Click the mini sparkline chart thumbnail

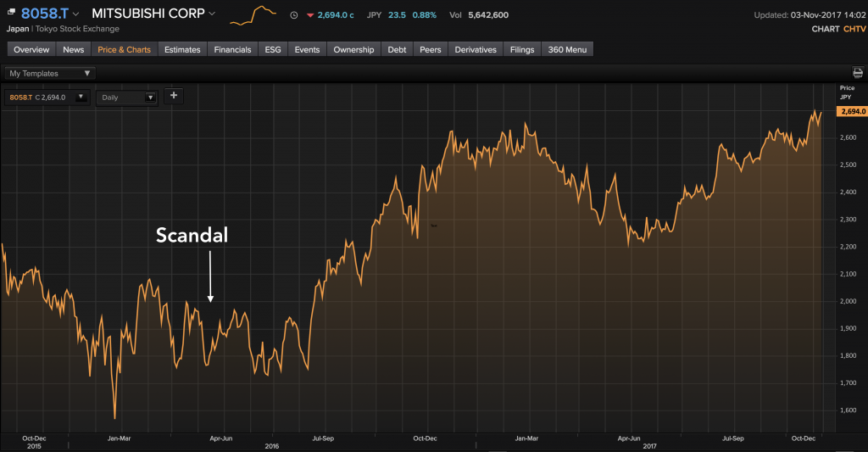[253, 15]
